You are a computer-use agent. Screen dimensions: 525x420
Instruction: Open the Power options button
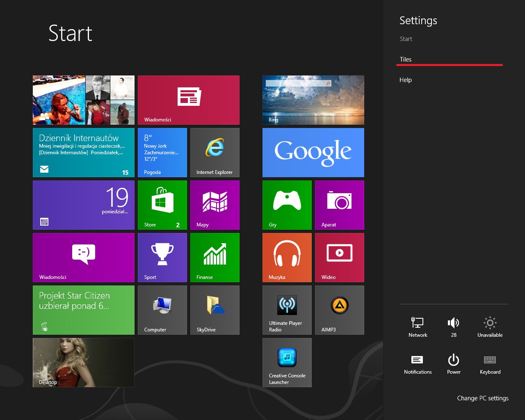454,364
